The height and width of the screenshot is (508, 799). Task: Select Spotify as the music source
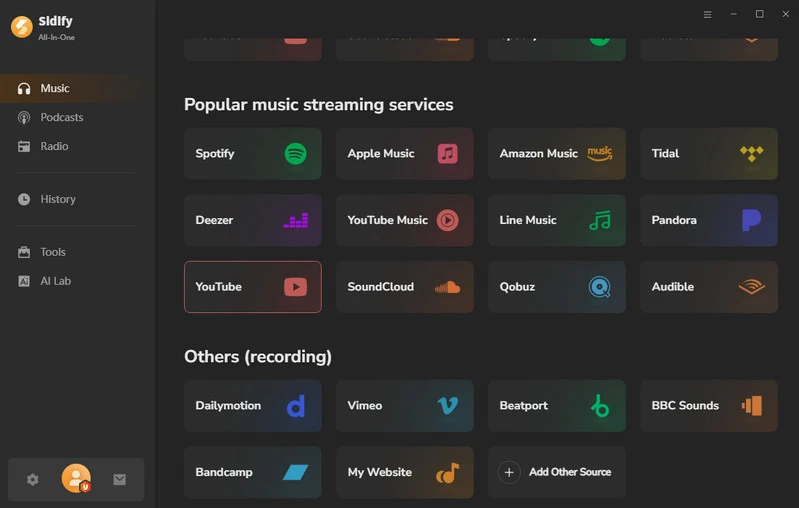click(215, 153)
